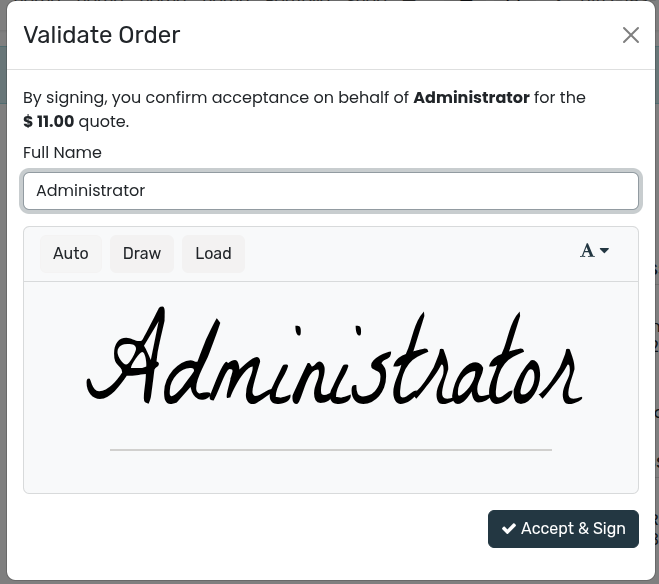Click the $ 11.00 quote amount
The height and width of the screenshot is (584, 659).
tap(49, 122)
